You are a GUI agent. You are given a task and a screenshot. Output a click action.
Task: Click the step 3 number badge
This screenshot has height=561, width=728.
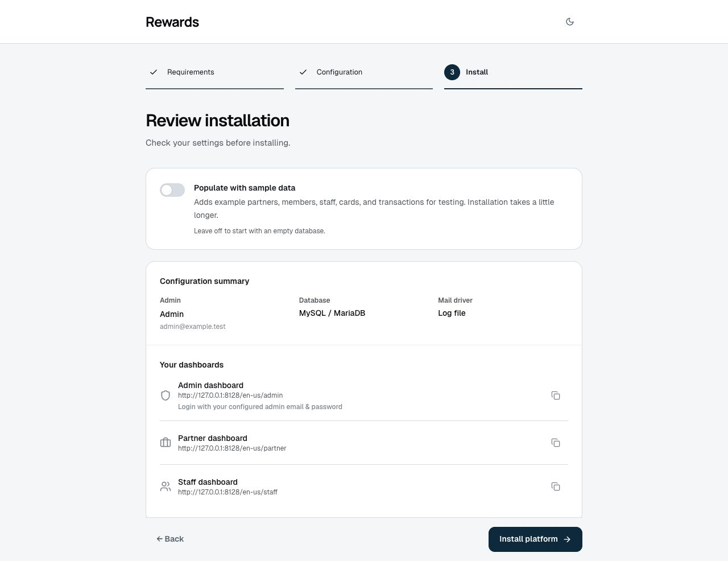(452, 72)
